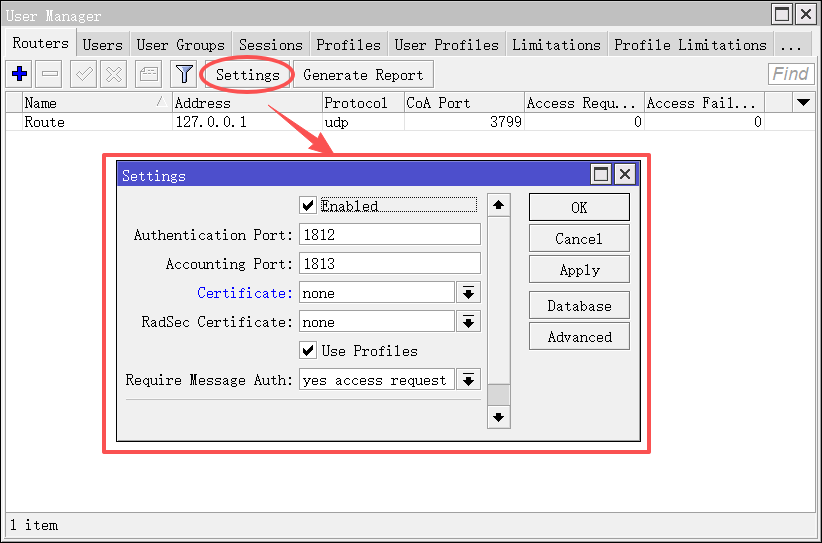Open the funnel Filter icon

[x=183, y=74]
